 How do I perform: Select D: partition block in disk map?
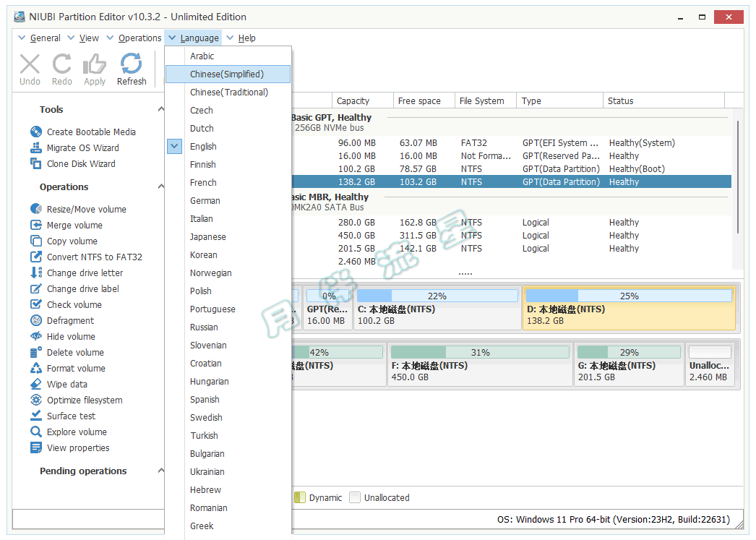(x=630, y=308)
